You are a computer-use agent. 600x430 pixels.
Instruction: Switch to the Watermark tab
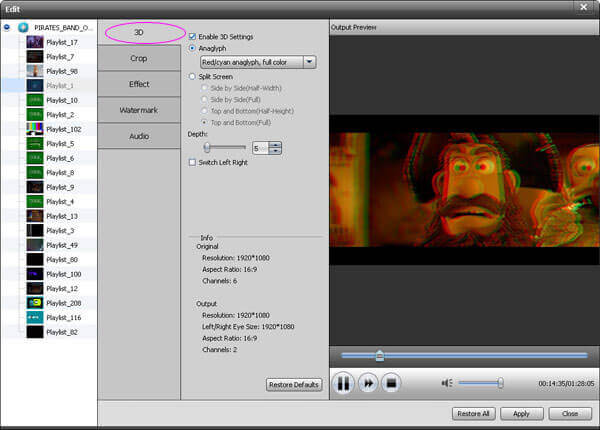point(139,110)
